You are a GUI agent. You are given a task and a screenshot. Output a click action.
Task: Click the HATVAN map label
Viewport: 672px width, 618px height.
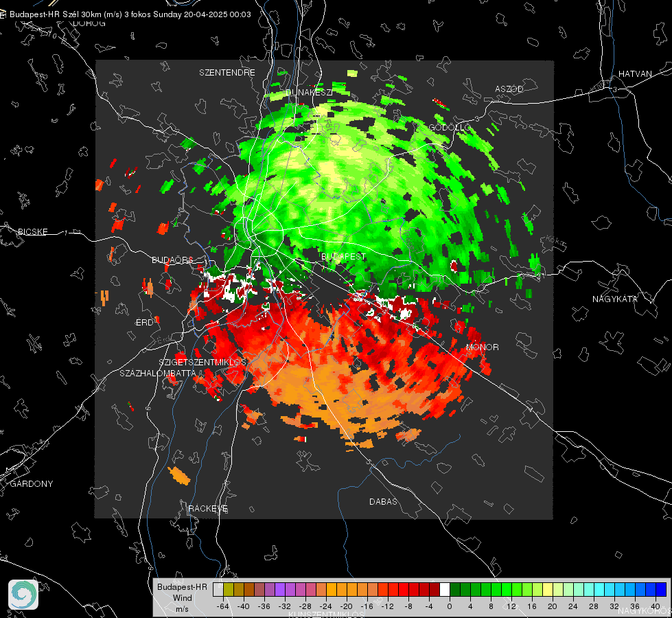click(635, 73)
